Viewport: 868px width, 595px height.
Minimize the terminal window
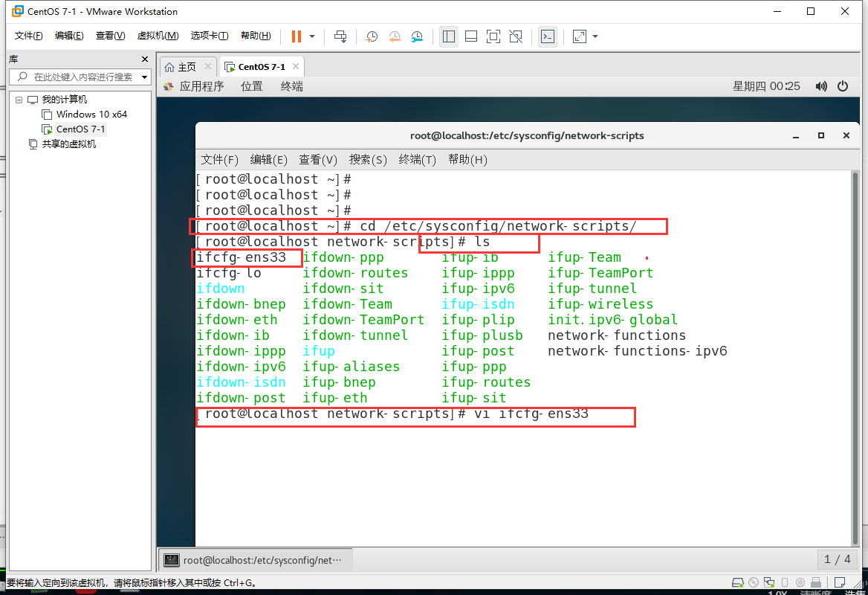coord(796,135)
